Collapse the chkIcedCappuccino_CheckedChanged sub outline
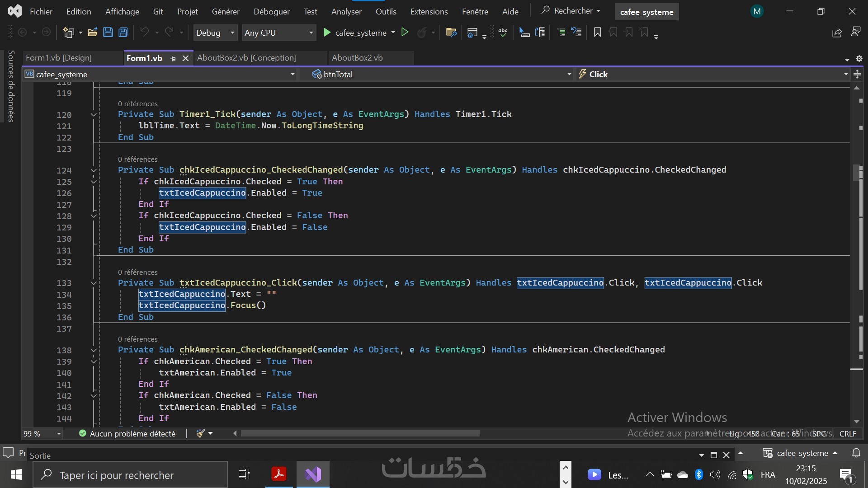The width and height of the screenshot is (868, 488). pos(94,170)
